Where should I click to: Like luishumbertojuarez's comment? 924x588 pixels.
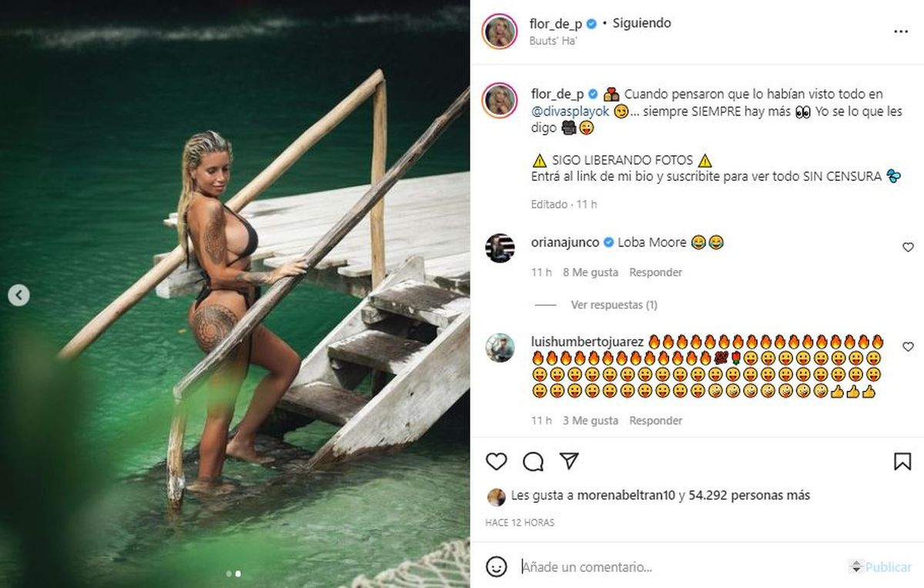(908, 347)
